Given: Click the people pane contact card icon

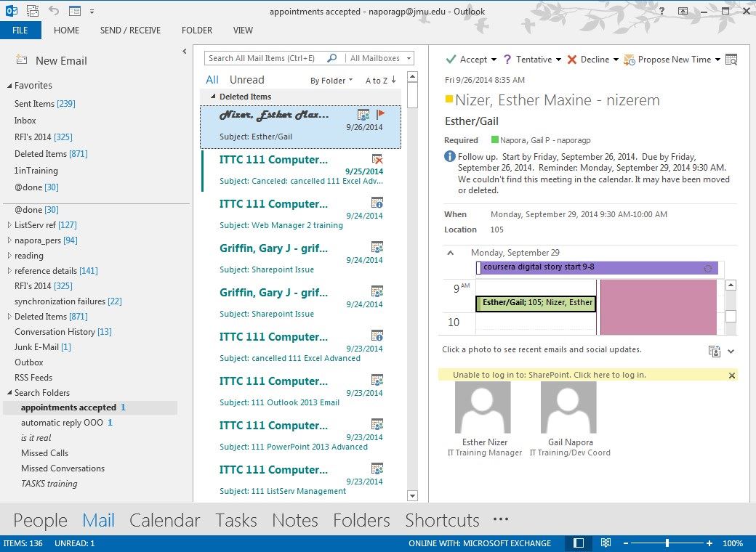Looking at the screenshot, I should [714, 351].
